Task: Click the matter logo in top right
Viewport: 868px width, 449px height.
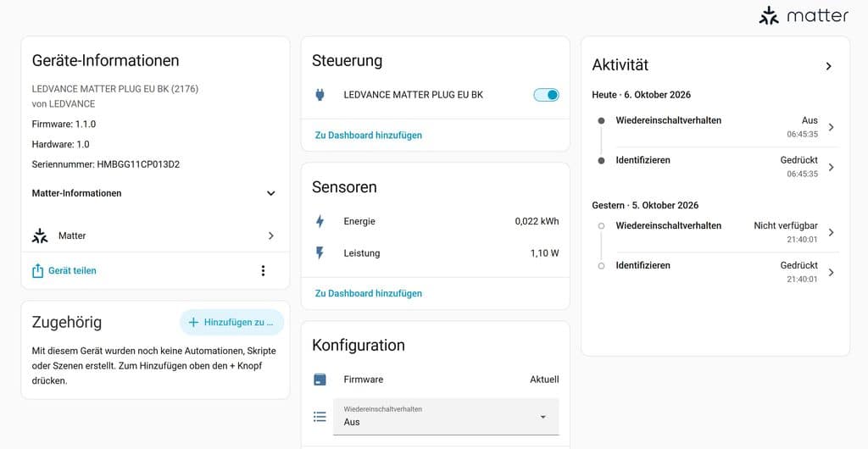Action: point(803,16)
